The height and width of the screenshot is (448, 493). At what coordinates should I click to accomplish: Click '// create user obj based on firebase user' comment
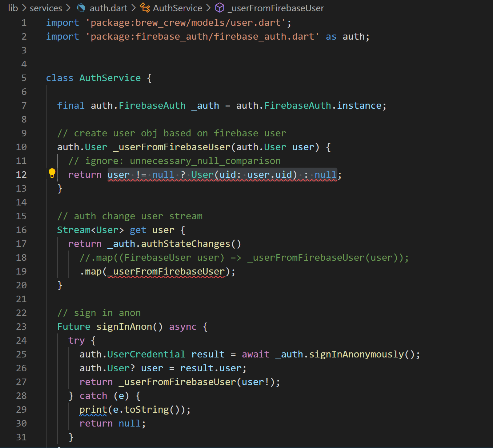coord(172,133)
